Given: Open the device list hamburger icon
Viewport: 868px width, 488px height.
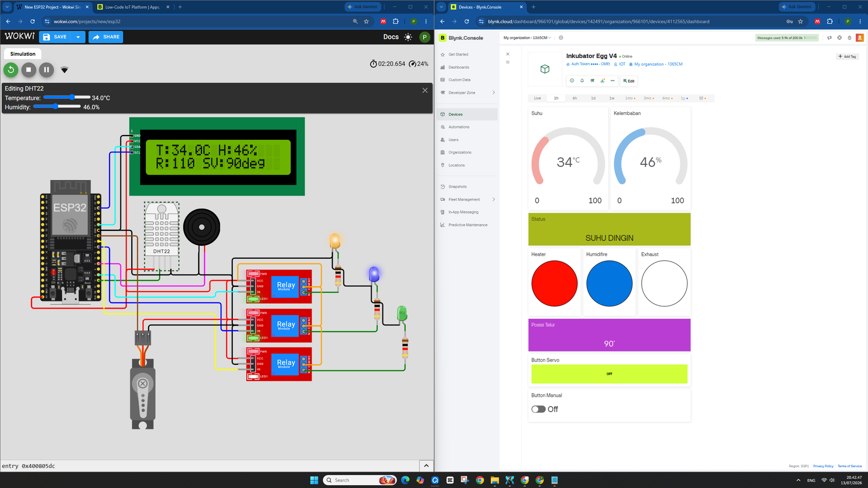Looking at the screenshot, I should coord(508,62).
